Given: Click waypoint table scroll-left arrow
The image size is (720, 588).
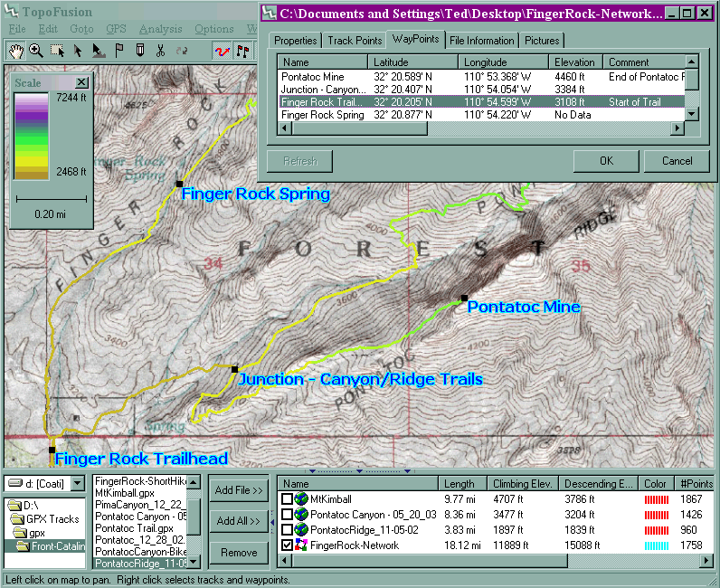Looking at the screenshot, I should [285, 128].
